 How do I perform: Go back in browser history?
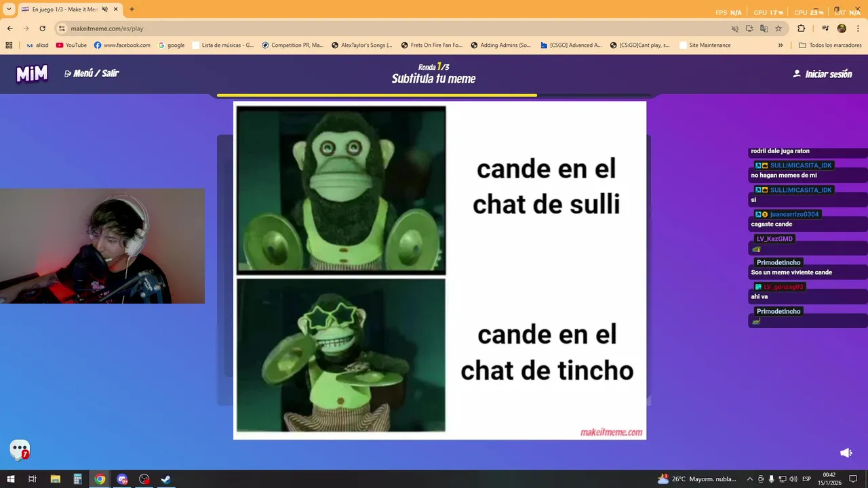click(x=9, y=28)
